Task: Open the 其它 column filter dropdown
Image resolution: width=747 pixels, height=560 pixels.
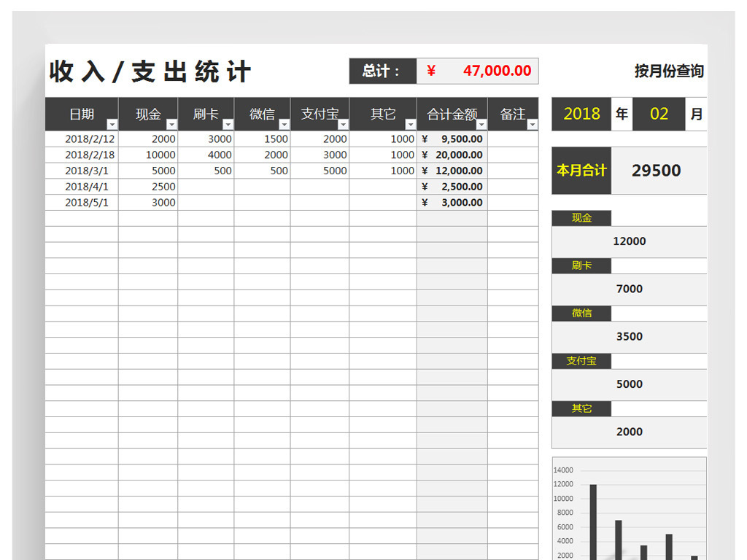Action: point(410,125)
